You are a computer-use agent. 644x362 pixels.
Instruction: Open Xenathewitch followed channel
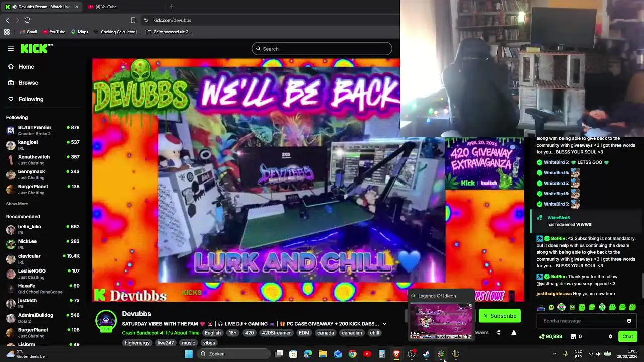(43, 160)
